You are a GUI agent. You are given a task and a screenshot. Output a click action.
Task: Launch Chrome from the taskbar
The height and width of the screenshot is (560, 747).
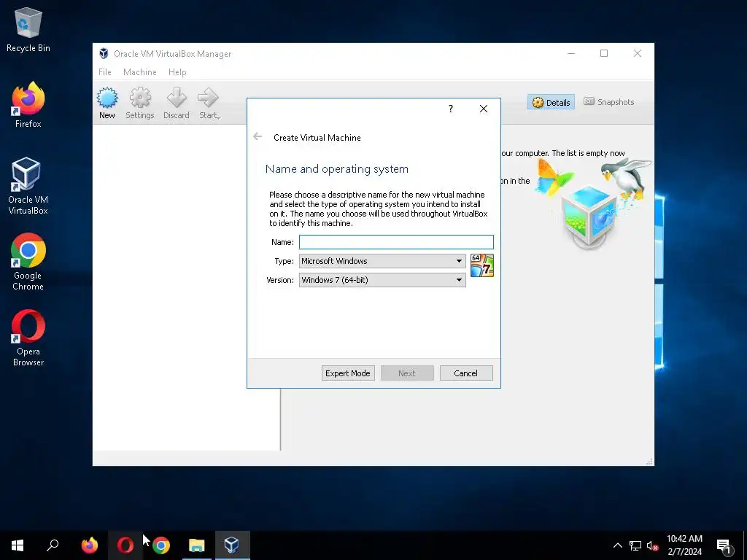click(161, 545)
